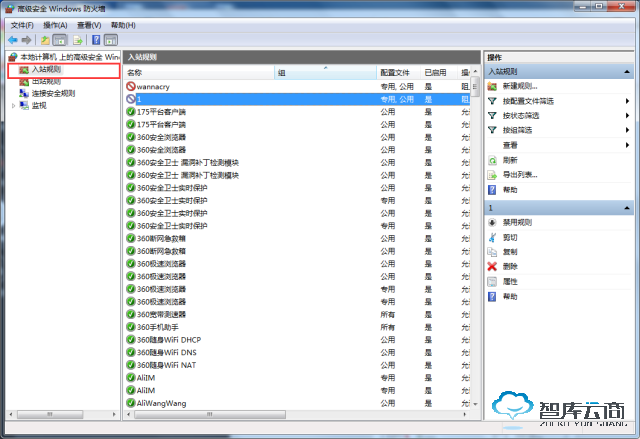Open 按配置文件筛选 submenu arrow
640x439 pixels.
tap(627, 101)
